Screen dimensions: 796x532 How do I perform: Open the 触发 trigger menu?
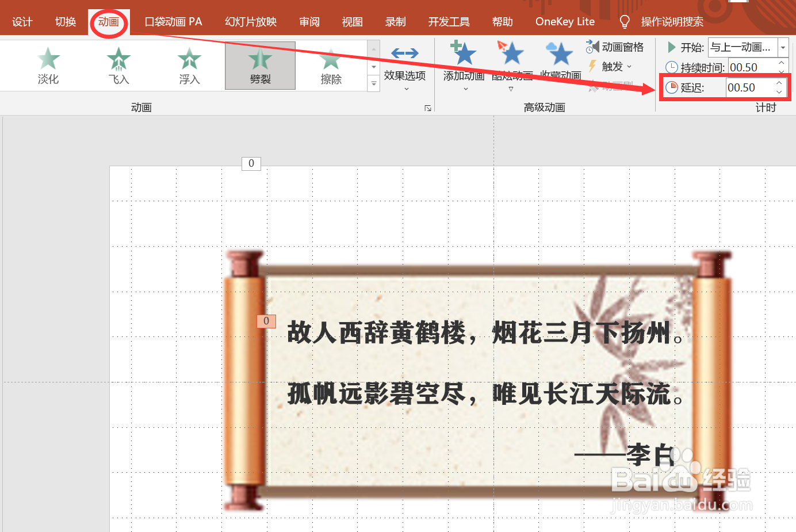610,67
